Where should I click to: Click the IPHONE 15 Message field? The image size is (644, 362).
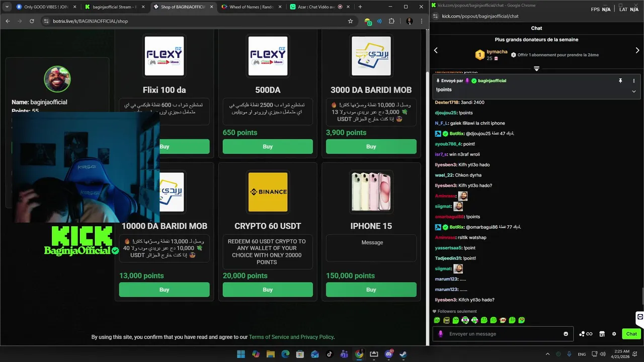[371, 248]
